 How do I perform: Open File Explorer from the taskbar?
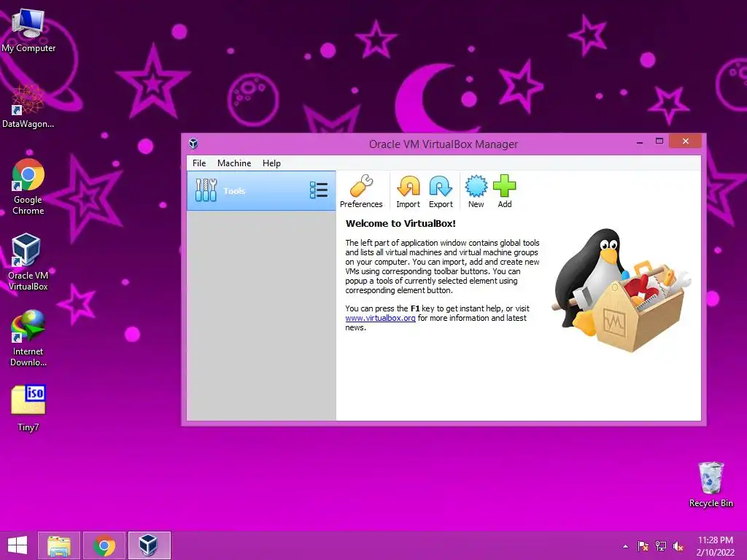coord(59,545)
